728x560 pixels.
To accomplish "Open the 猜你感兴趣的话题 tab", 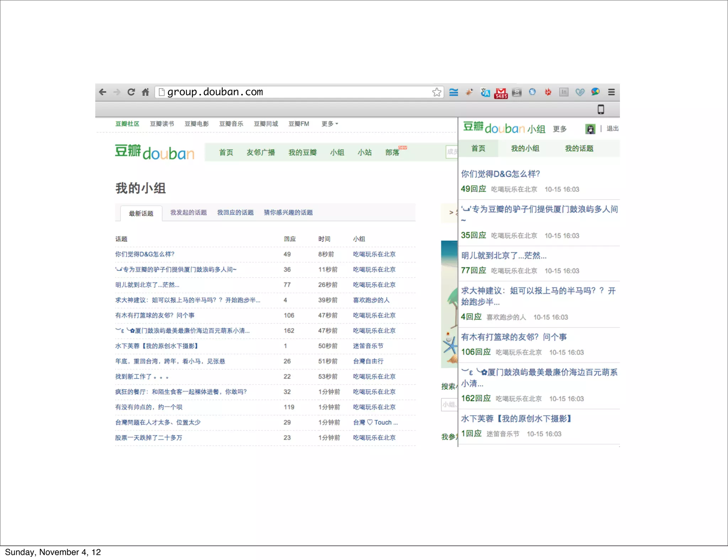I will 288,212.
